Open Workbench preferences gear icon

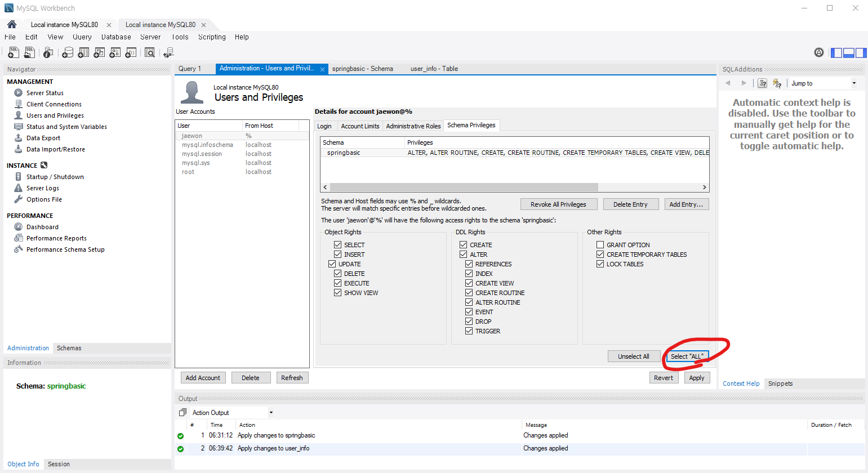pos(819,52)
